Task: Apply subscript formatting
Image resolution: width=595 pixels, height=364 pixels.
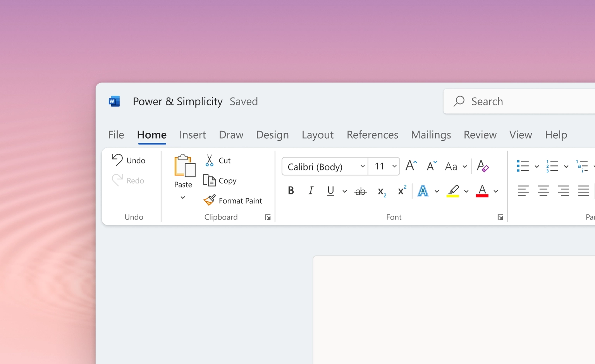Action: click(x=382, y=191)
